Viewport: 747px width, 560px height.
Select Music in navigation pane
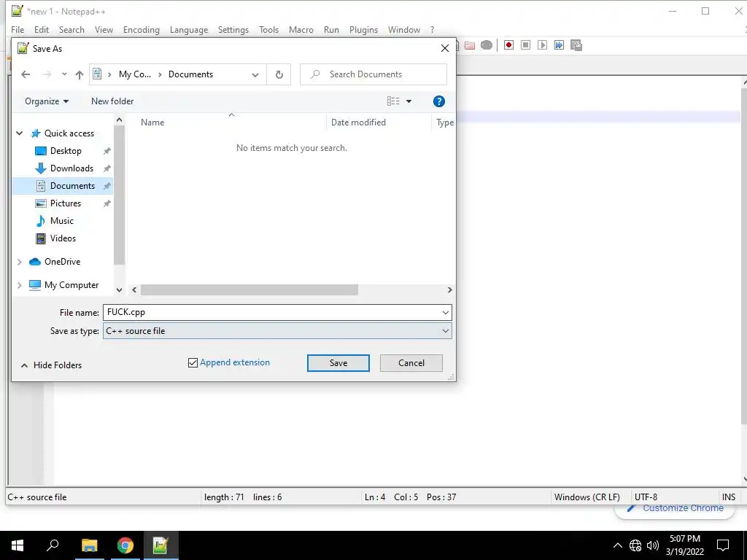pos(62,221)
